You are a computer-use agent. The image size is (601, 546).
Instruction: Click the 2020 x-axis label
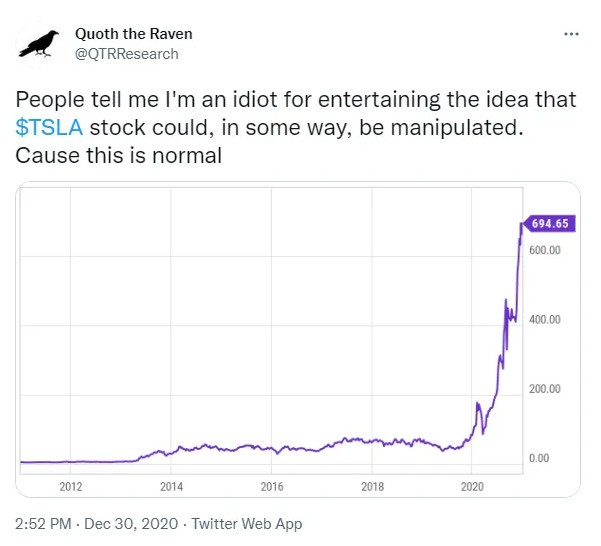[472, 487]
